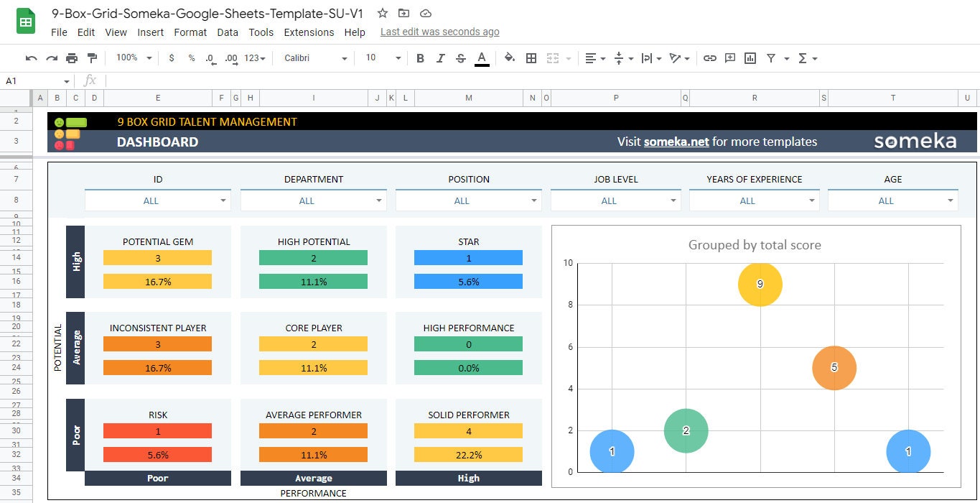Open the font size dropdown
The width and height of the screenshot is (980, 503).
click(381, 57)
